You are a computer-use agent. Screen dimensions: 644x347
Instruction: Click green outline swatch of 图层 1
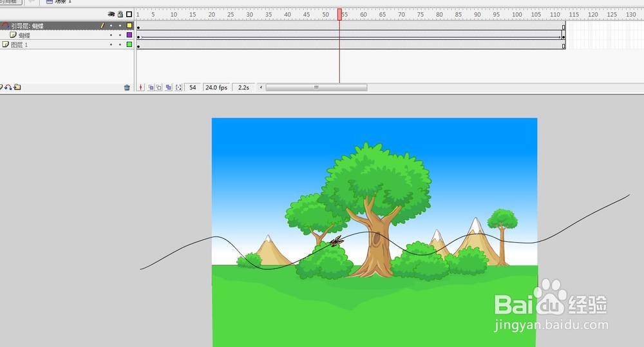click(129, 44)
